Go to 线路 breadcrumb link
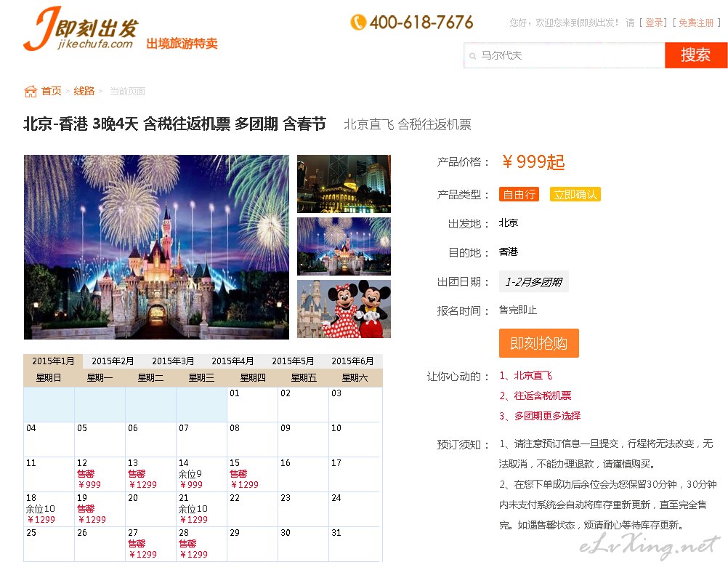 84,91
